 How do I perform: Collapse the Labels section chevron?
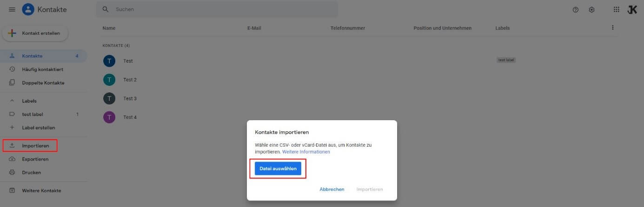pos(12,101)
